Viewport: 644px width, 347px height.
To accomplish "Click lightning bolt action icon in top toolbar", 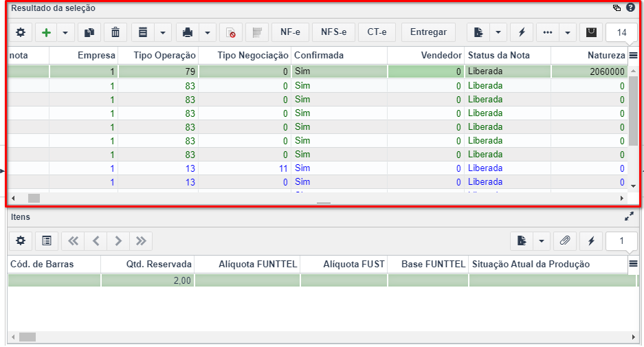I will pos(522,32).
